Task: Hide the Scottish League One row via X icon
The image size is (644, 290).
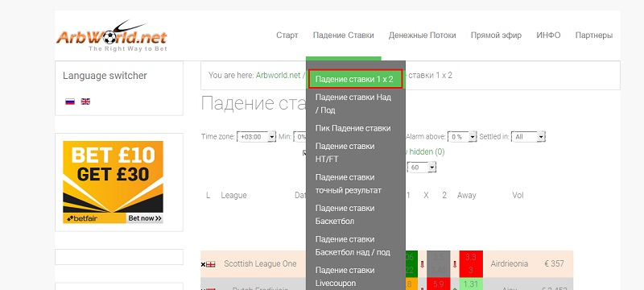Action: (x=203, y=264)
